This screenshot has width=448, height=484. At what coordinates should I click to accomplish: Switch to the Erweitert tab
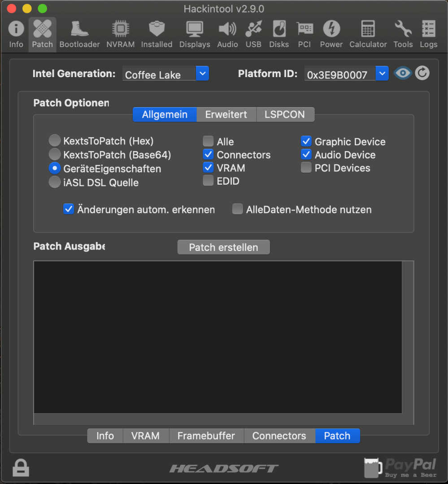[x=226, y=115]
